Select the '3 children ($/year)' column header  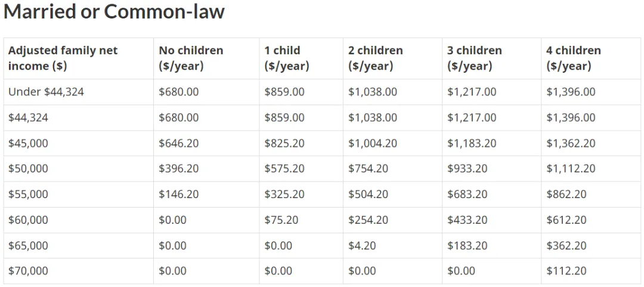pos(475,58)
